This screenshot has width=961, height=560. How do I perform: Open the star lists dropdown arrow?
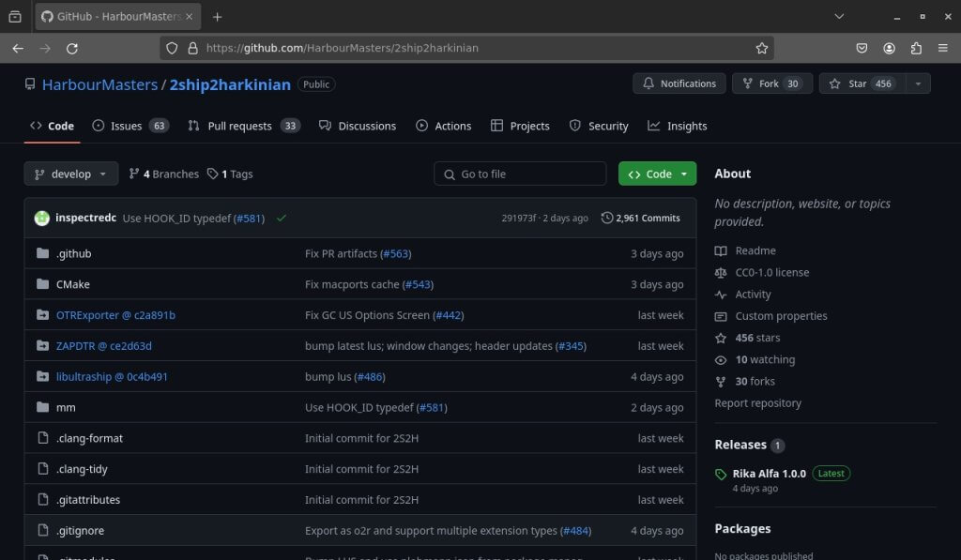click(x=917, y=83)
